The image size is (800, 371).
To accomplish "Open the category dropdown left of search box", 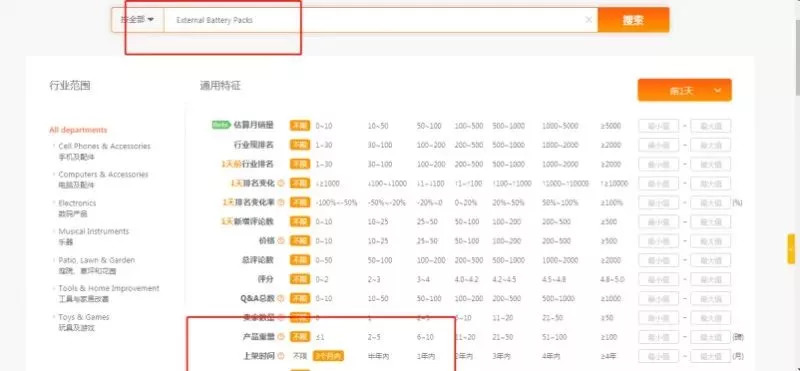I will pyautogui.click(x=137, y=20).
